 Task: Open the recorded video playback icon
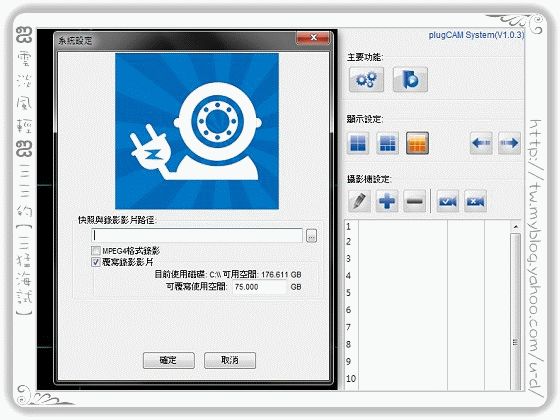pyautogui.click(x=410, y=79)
